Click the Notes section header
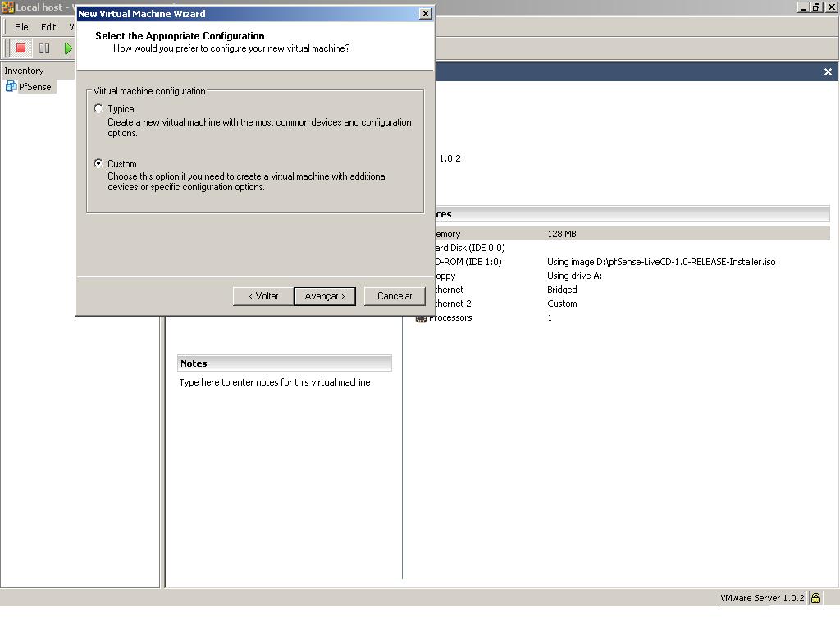The height and width of the screenshot is (630, 840). tap(285, 363)
